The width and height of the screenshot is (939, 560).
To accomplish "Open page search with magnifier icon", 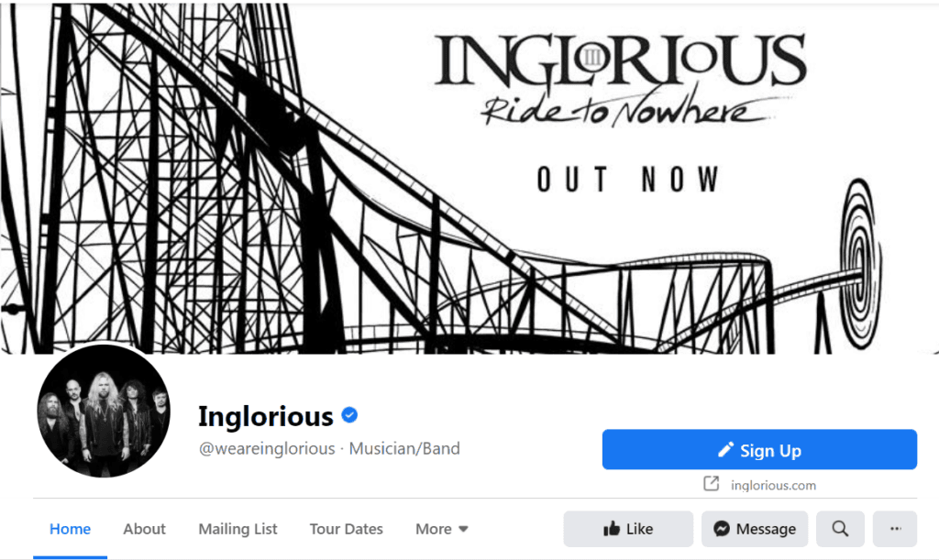I will coord(840,528).
